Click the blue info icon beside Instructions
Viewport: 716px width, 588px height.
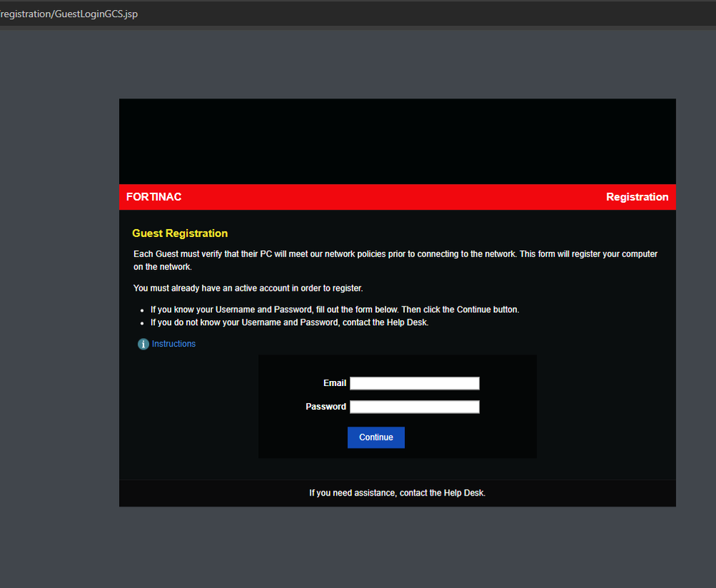pos(143,344)
